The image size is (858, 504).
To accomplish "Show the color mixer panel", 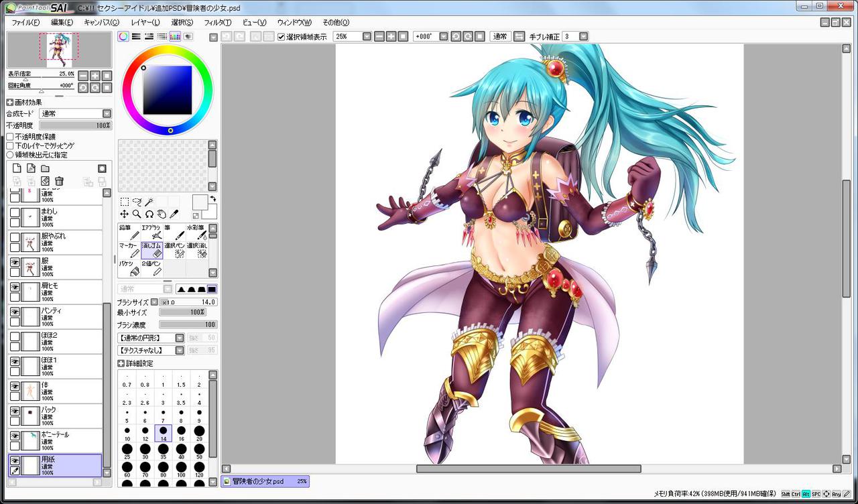I will pyautogui.click(x=162, y=37).
